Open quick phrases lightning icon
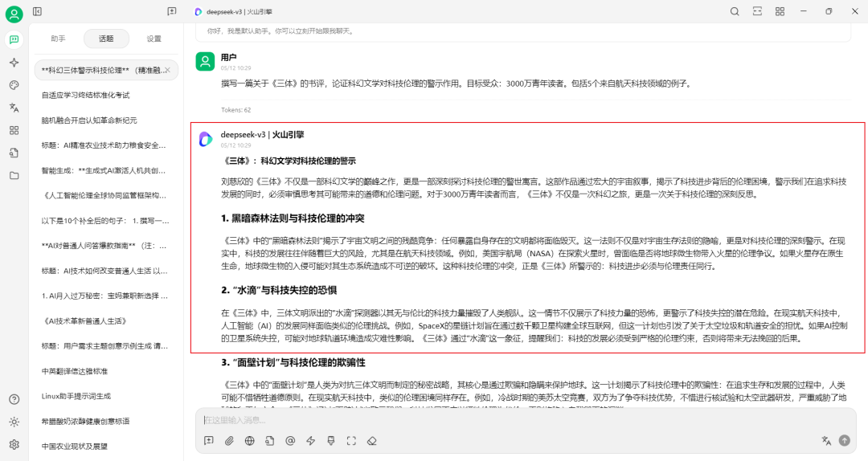The height and width of the screenshot is (461, 868). [x=310, y=441]
